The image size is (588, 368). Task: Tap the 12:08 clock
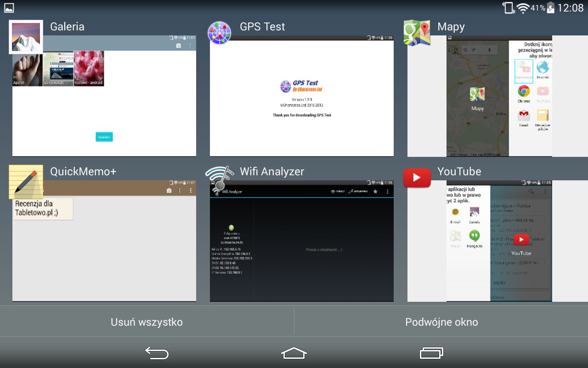570,8
